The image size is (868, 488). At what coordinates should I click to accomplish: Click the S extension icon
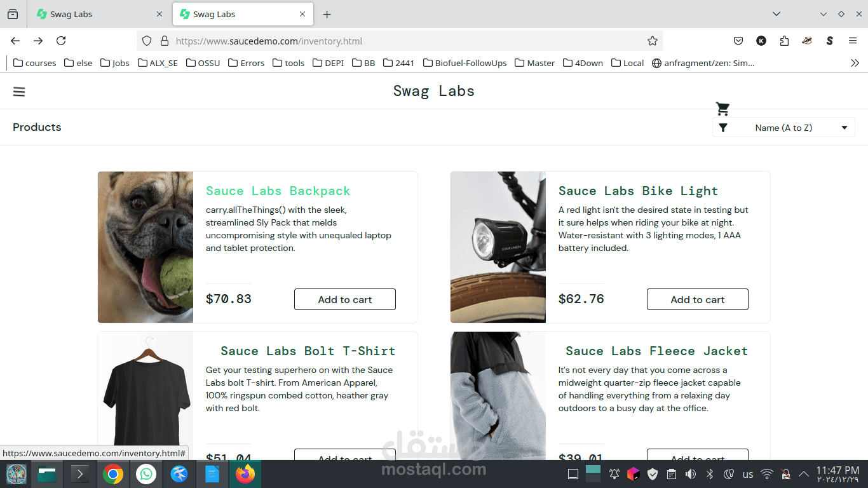pos(829,41)
